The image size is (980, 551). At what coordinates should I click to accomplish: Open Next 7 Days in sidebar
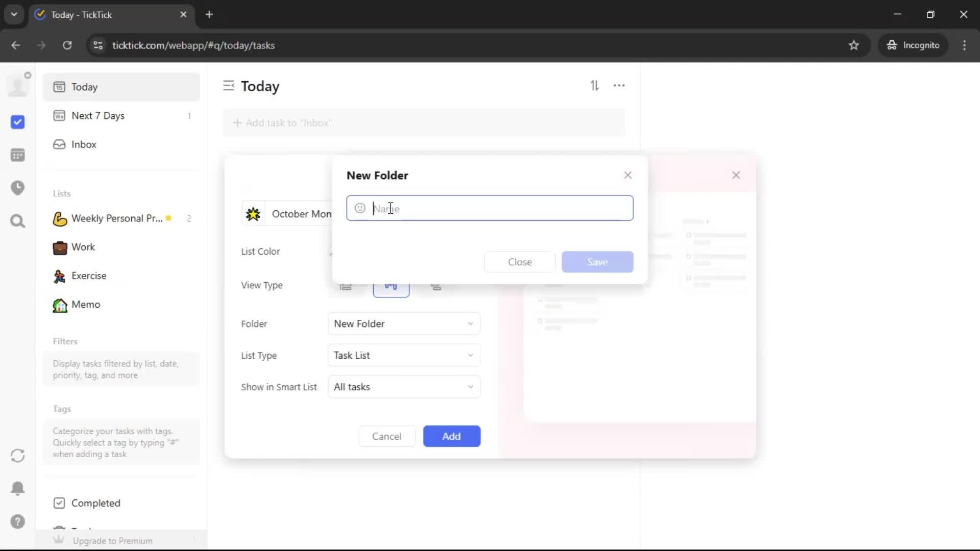98,116
